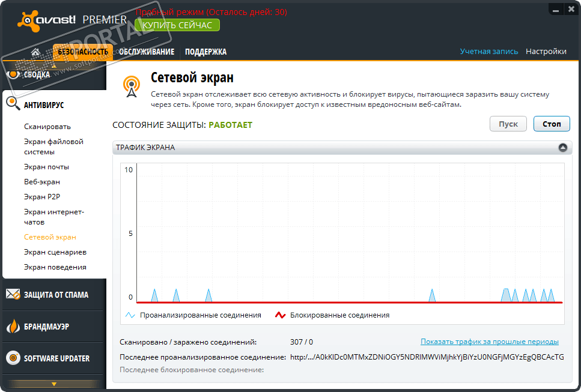Select Сетевой экран in the sidebar
The width and height of the screenshot is (581, 392).
click(x=50, y=237)
